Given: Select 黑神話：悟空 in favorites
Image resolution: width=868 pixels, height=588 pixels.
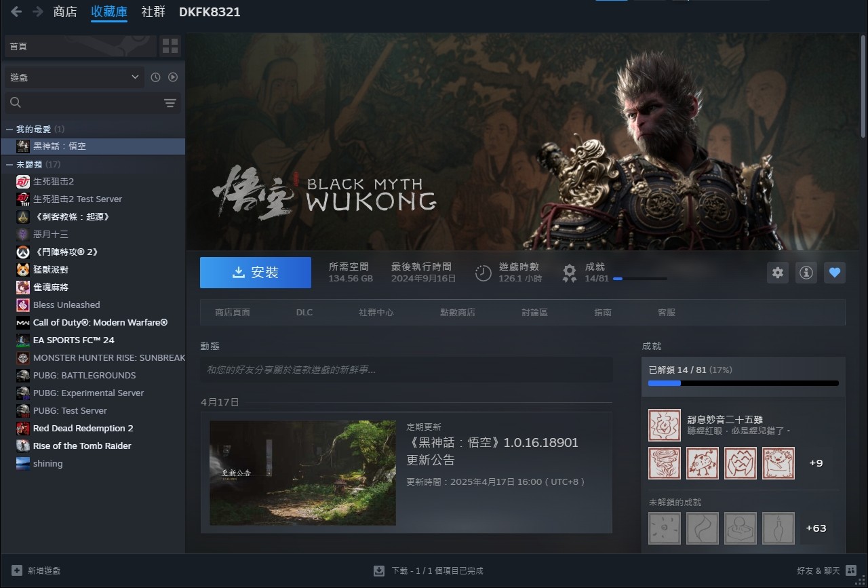Looking at the screenshot, I should click(x=93, y=146).
